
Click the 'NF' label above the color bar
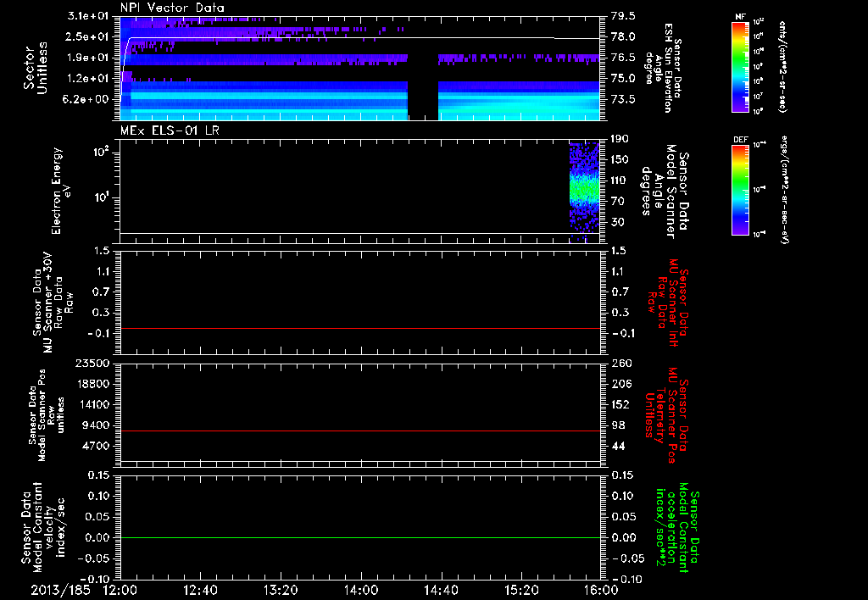pos(740,17)
